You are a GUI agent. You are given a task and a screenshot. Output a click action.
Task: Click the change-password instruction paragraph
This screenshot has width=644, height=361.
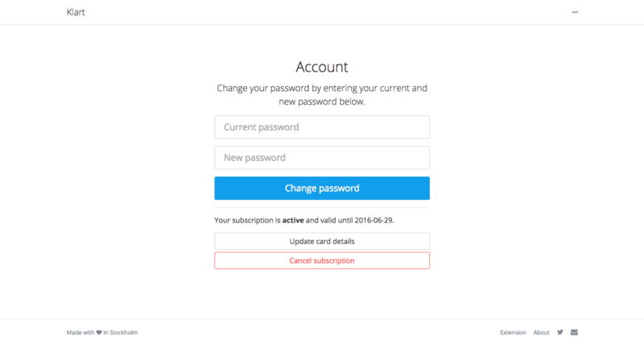click(322, 94)
